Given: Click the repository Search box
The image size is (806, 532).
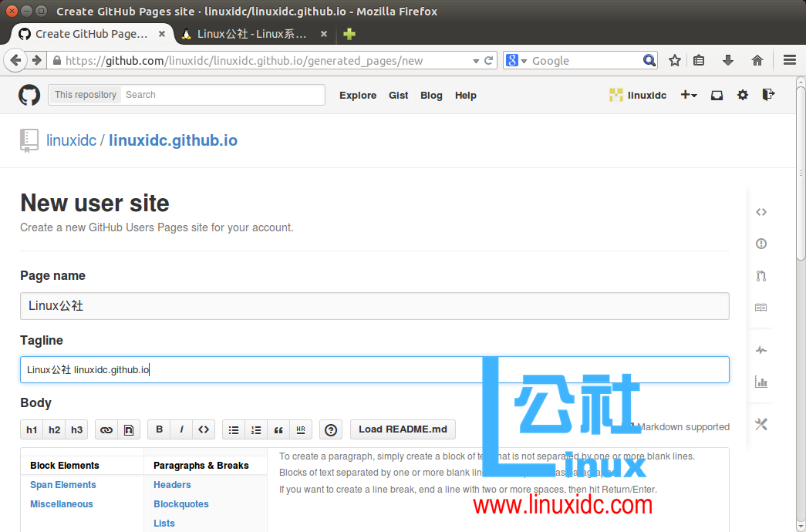Looking at the screenshot, I should tap(223, 95).
